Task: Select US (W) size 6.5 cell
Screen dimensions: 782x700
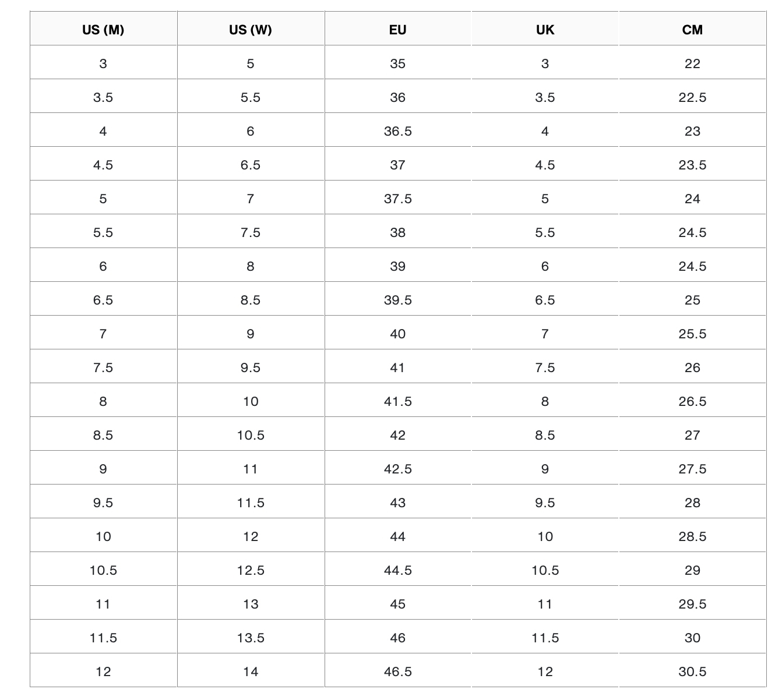Action: coord(251,165)
